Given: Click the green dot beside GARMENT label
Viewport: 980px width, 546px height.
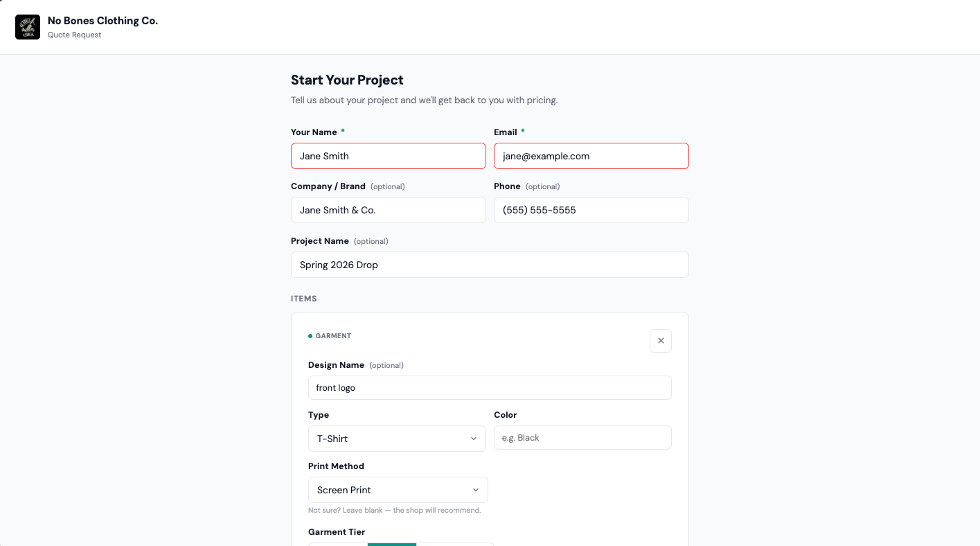Looking at the screenshot, I should (310, 336).
